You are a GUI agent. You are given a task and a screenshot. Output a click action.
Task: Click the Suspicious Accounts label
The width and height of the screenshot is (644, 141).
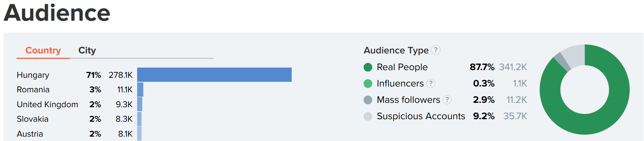tap(421, 116)
